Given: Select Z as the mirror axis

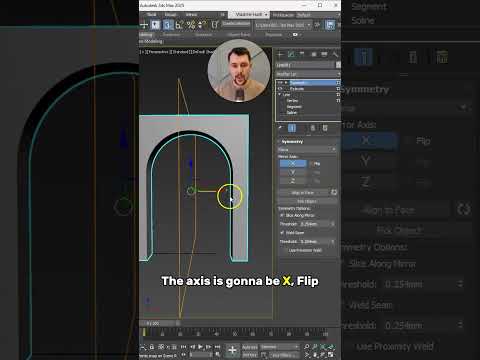Looking at the screenshot, I should tap(293, 181).
